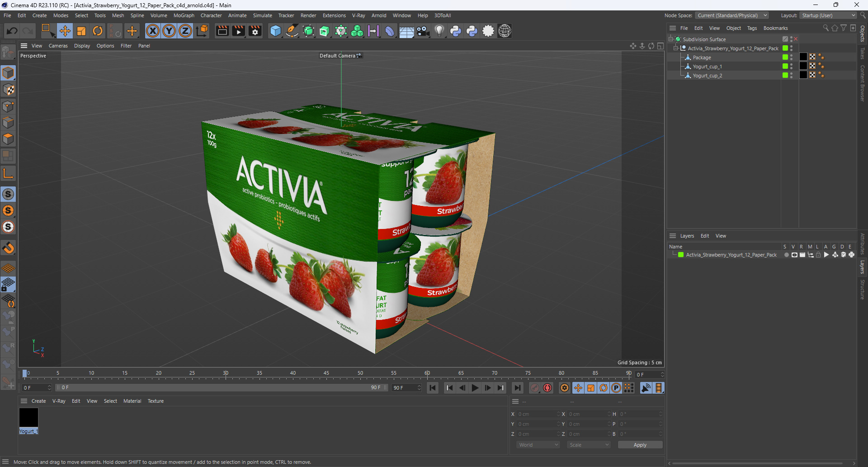Click the Enable Axis L-shaped icon
Screen dimensions: 868x467
click(8, 173)
